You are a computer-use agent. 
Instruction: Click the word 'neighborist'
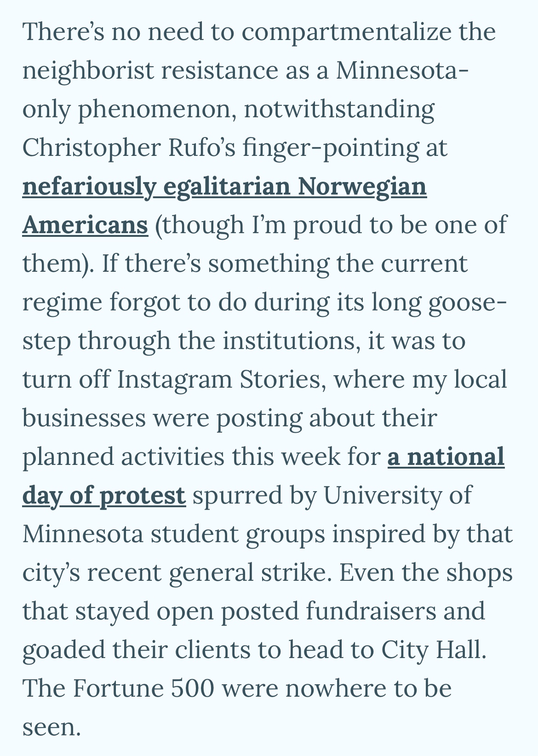pos(88,71)
